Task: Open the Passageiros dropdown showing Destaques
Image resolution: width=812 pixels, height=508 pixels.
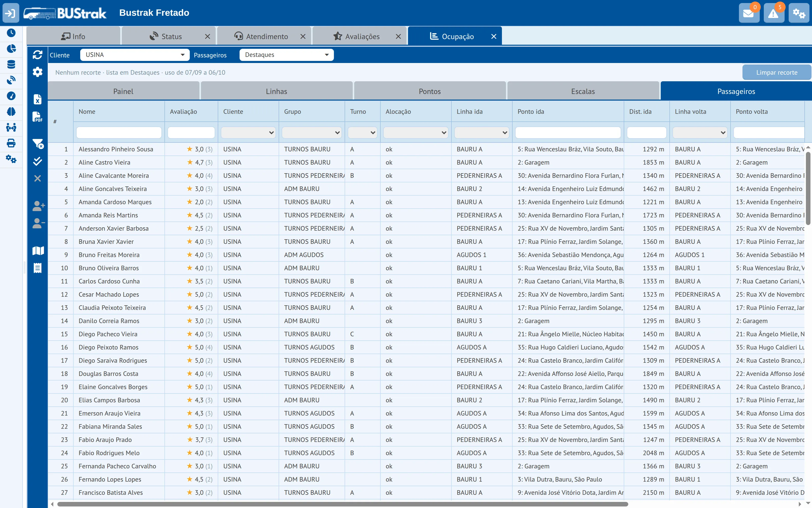Action: coord(286,55)
